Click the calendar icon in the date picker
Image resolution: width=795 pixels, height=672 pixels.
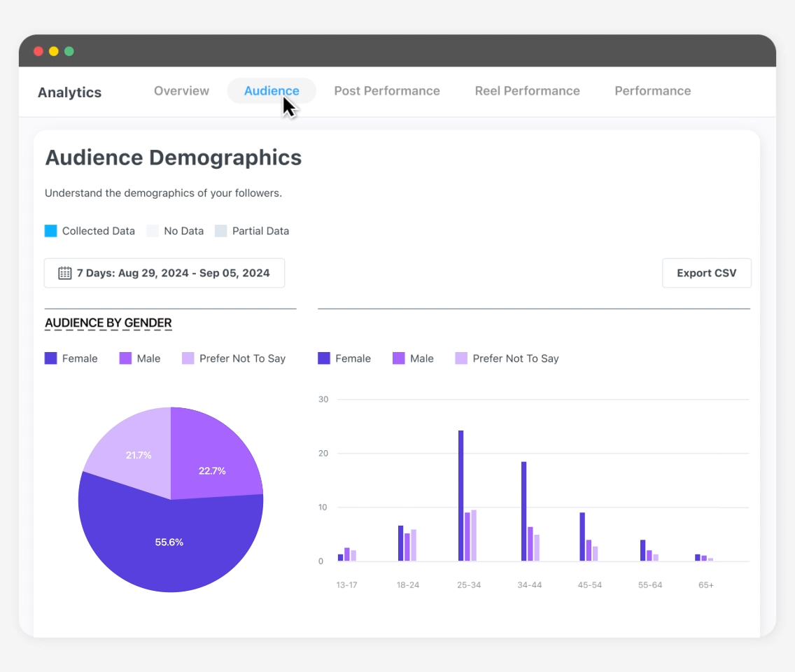pyautogui.click(x=64, y=273)
